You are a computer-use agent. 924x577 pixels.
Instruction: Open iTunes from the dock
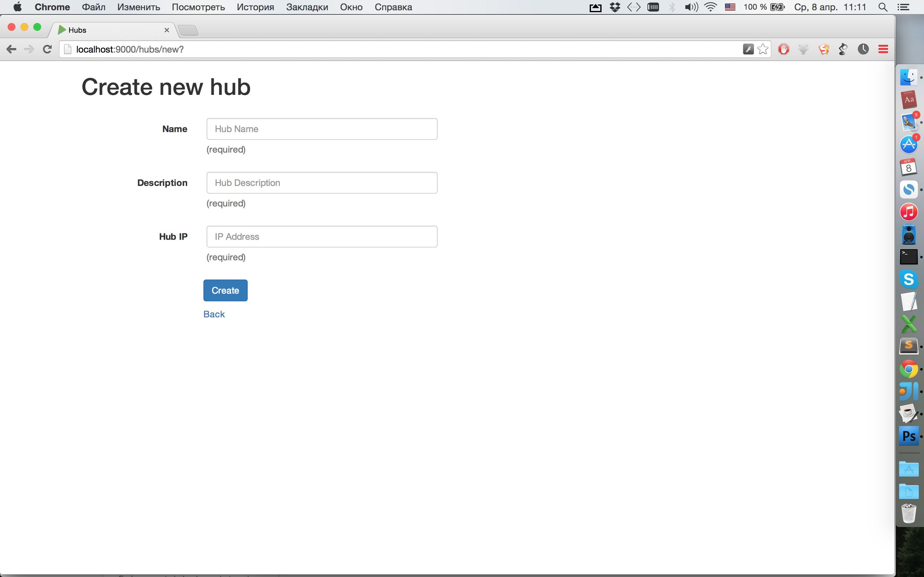909,212
